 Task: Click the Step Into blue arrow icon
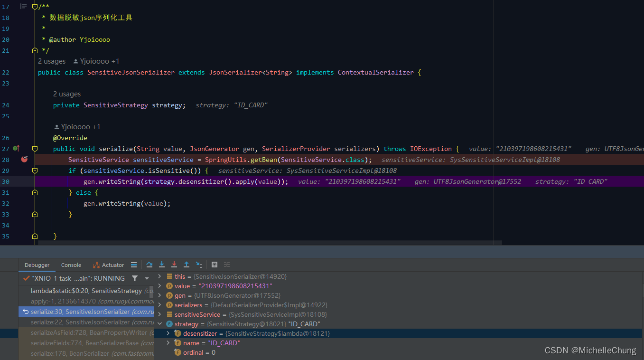point(162,265)
